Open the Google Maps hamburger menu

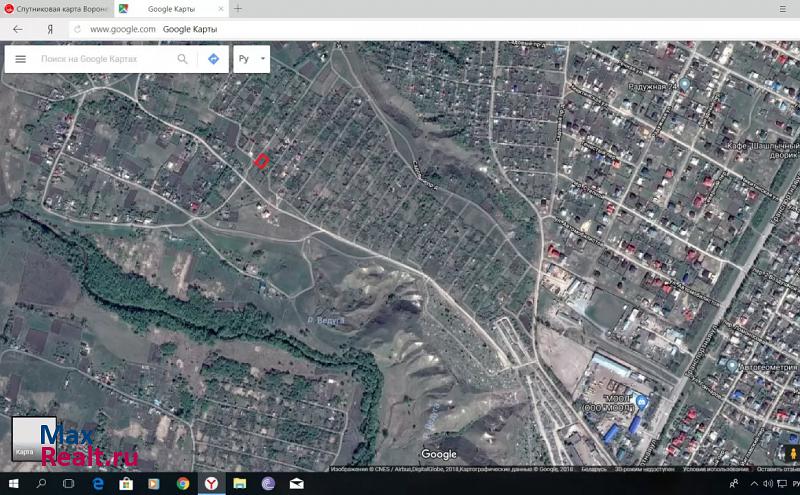[20, 59]
